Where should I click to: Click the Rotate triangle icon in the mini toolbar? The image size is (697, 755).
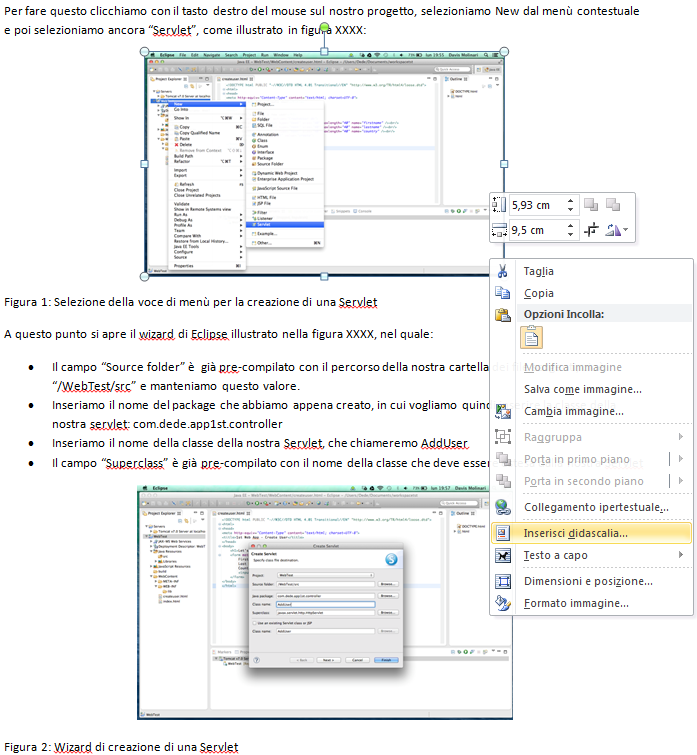coord(613,230)
